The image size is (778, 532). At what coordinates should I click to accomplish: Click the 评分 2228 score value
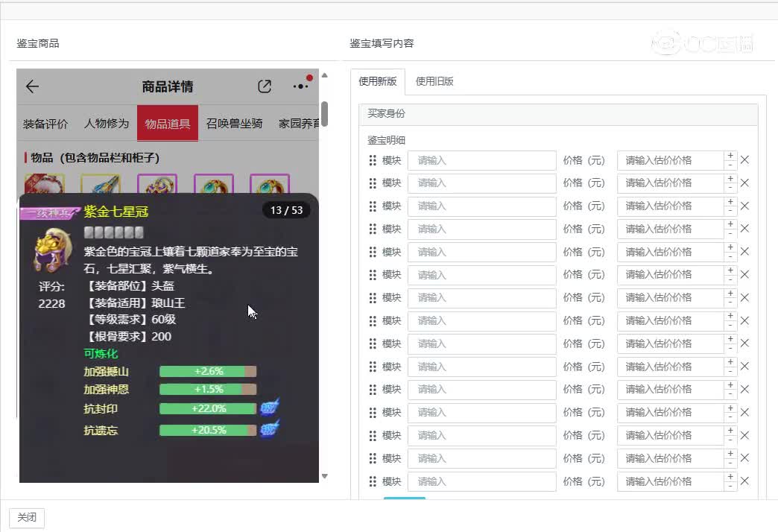coord(51,303)
